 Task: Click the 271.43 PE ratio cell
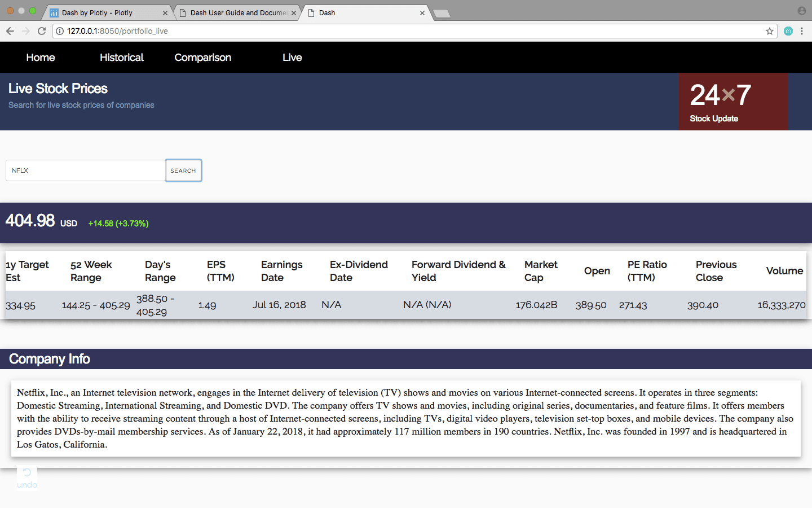click(633, 305)
